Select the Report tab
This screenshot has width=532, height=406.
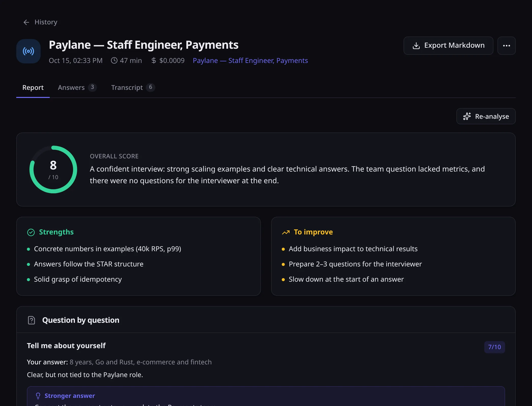(x=33, y=88)
